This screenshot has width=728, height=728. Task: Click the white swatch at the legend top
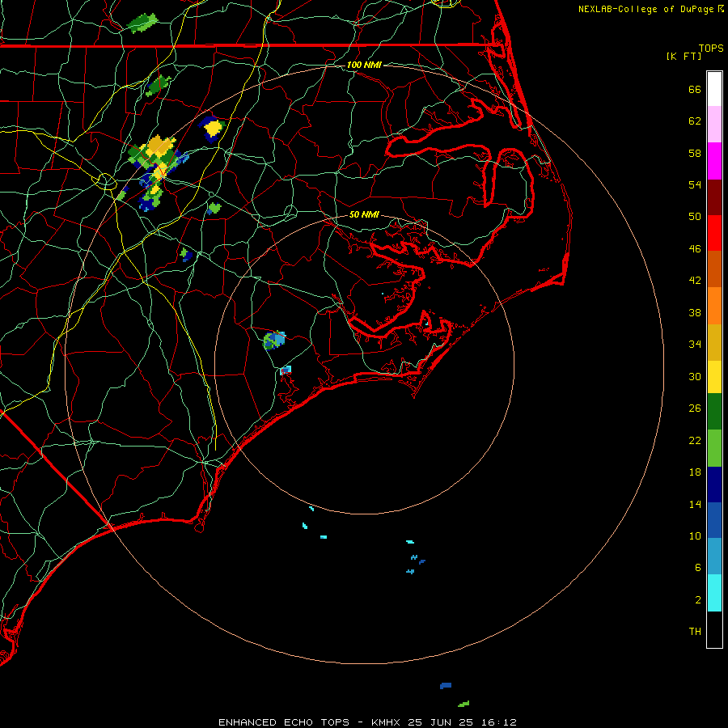(714, 89)
